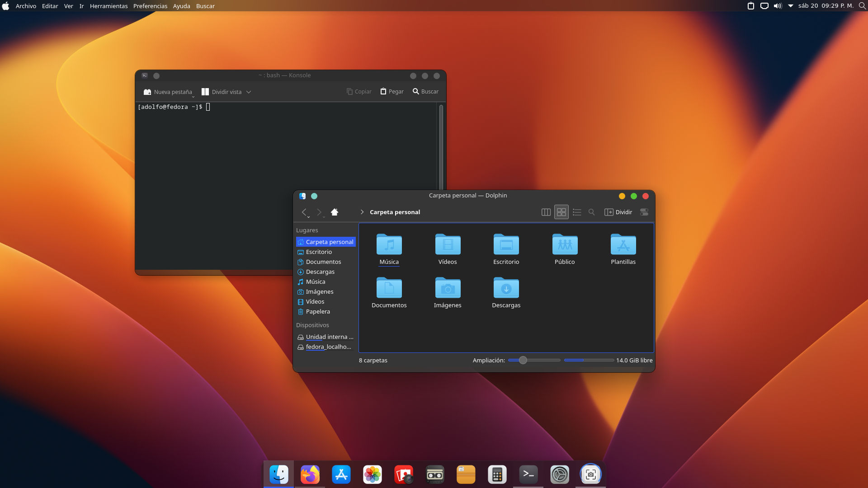Switch Dolphin to details list view
Screen dimensions: 868x488
point(577,212)
